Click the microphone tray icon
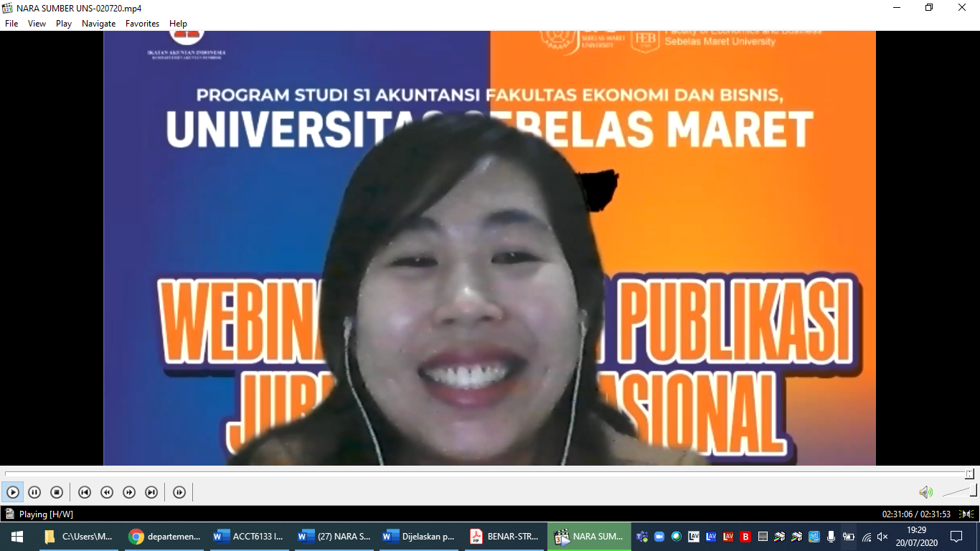 (x=831, y=537)
